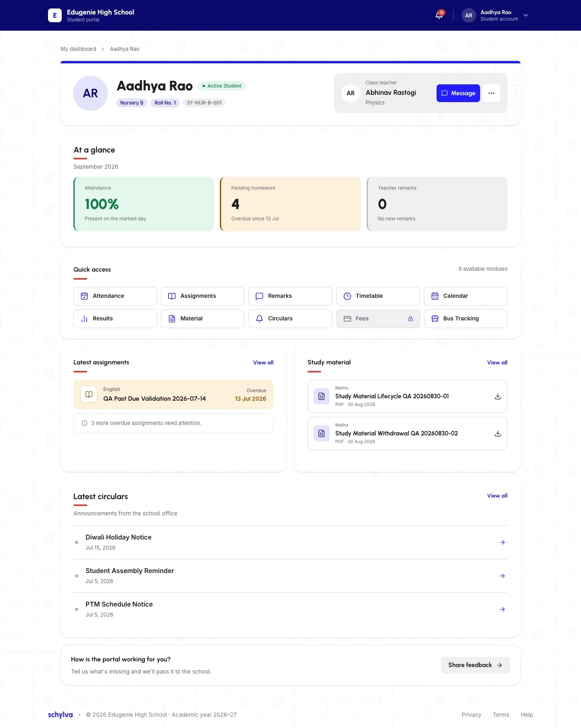581x728 pixels.
Task: Click the lock icon on Fees
Action: pyautogui.click(x=410, y=319)
